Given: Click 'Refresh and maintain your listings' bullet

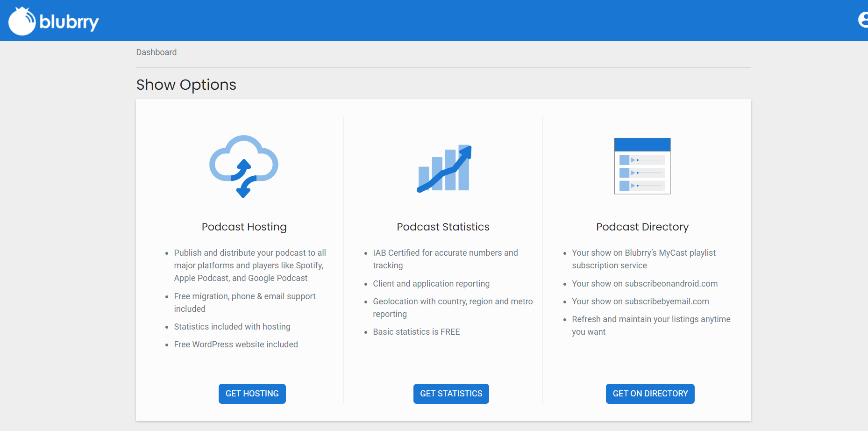Looking at the screenshot, I should (651, 325).
